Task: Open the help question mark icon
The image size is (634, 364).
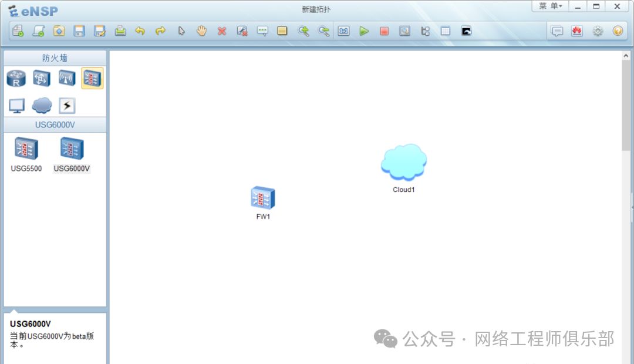Action: pyautogui.click(x=618, y=31)
